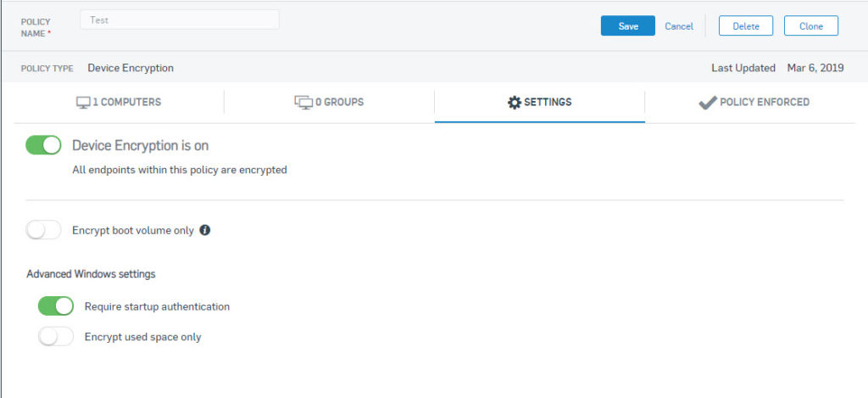Enable Encrypt boot volume only toggle

click(43, 230)
